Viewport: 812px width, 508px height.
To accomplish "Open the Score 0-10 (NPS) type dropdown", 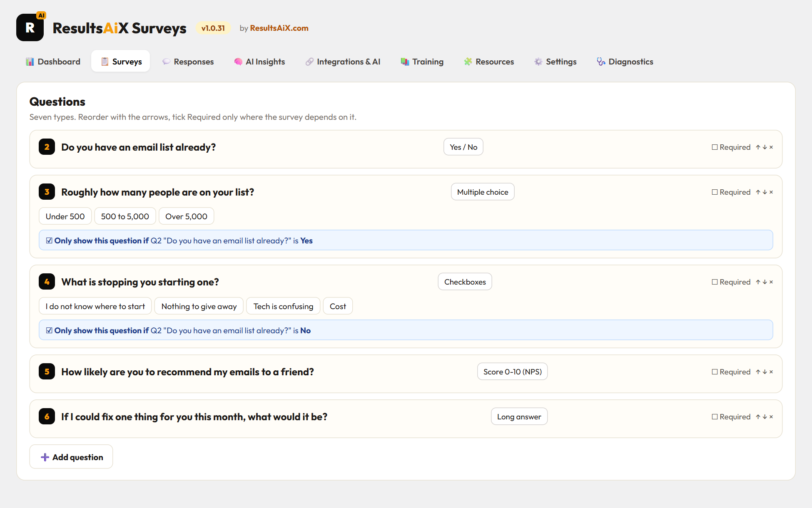I will (512, 372).
